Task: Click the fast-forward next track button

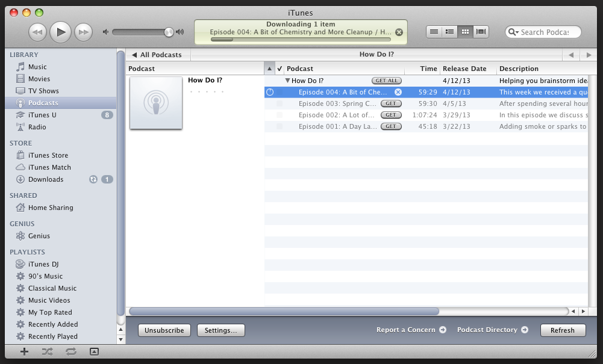Action: (x=84, y=32)
